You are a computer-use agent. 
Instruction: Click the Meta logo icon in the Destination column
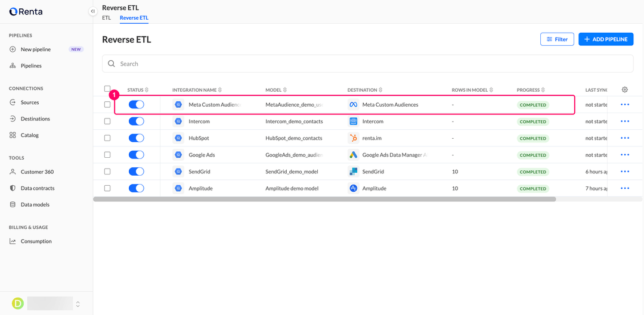[353, 105]
